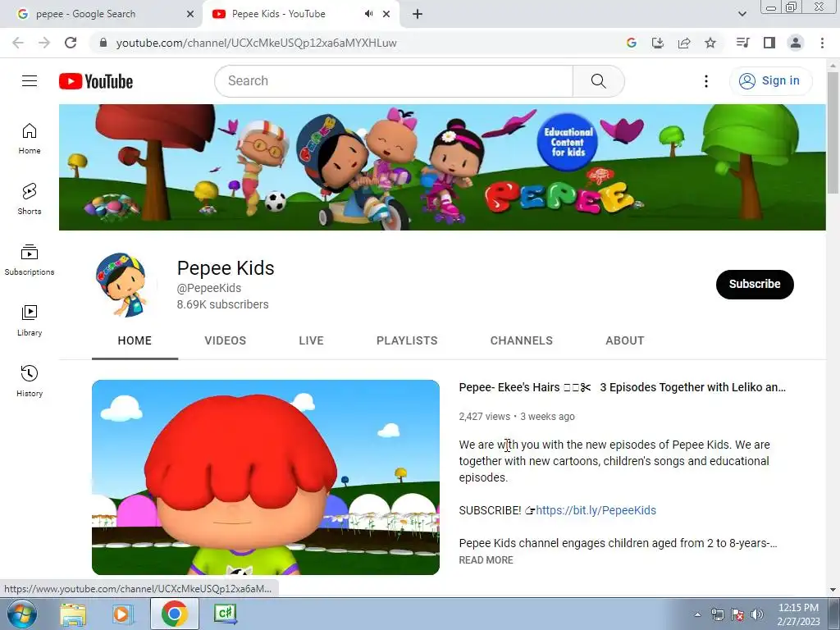The width and height of the screenshot is (840, 630).
Task: Open YouTube settings three-dot menu
Action: (706, 81)
